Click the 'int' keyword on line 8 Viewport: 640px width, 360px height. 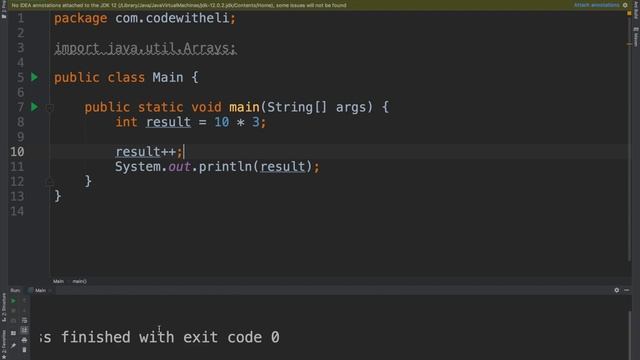pyautogui.click(x=126, y=122)
